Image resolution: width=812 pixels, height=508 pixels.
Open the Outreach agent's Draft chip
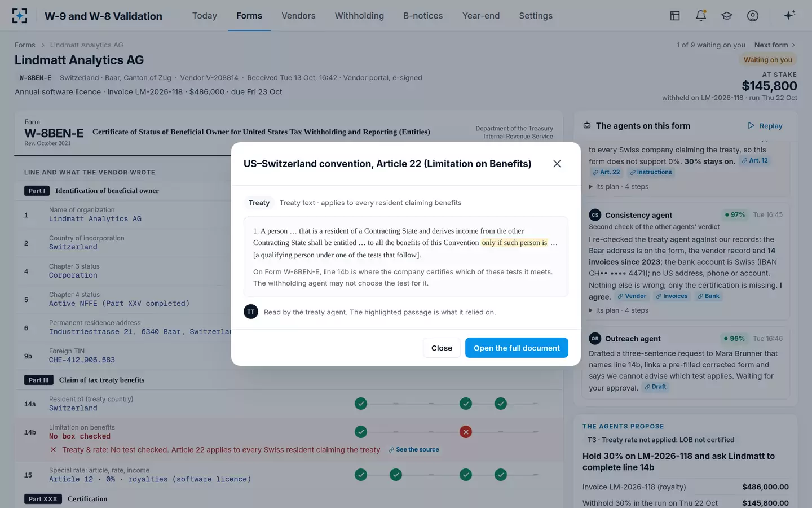click(656, 387)
